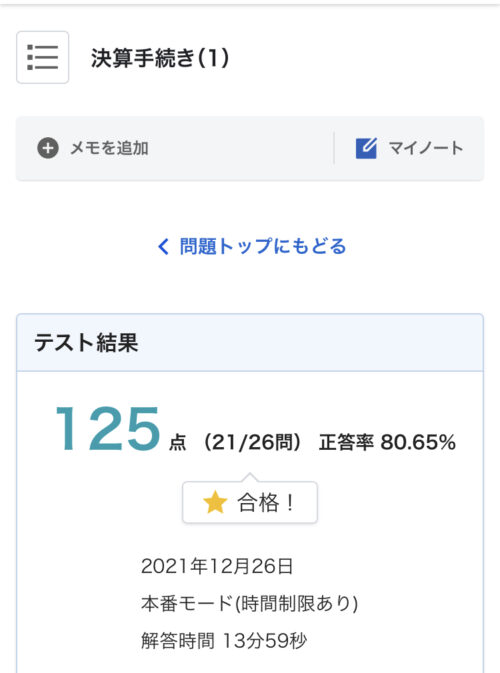The height and width of the screenshot is (673, 500).
Task: Click the 125 score number
Action: 108,429
